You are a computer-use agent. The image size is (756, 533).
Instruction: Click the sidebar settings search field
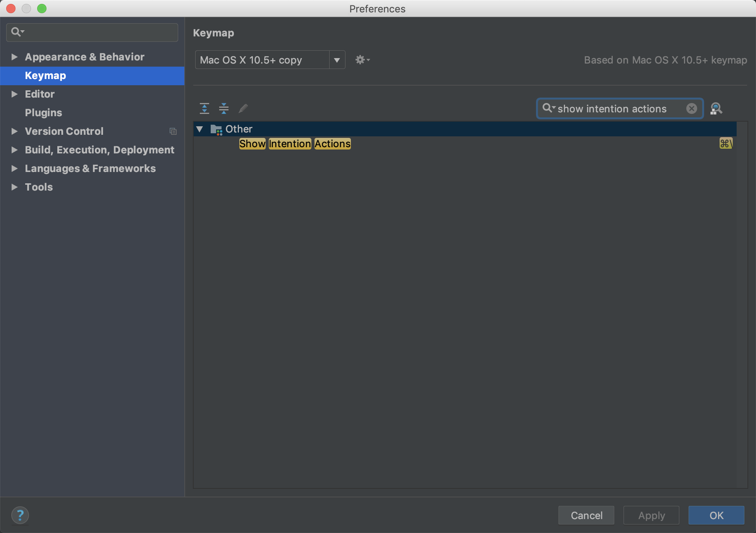pos(92,32)
